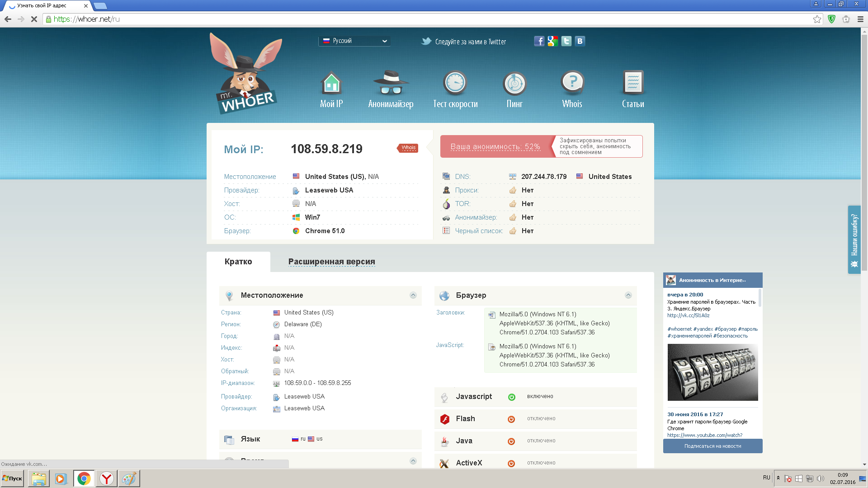
Task: Open the Русский language dropdown
Action: click(x=355, y=41)
